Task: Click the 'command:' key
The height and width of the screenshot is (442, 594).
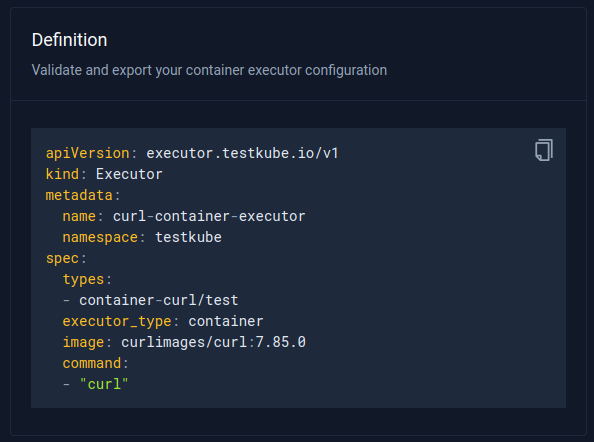Action: click(95, 364)
